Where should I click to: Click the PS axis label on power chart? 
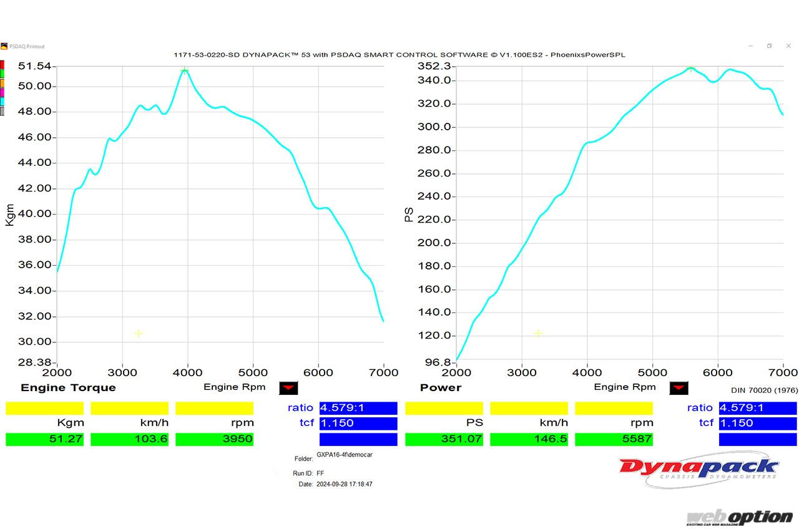pyautogui.click(x=409, y=215)
